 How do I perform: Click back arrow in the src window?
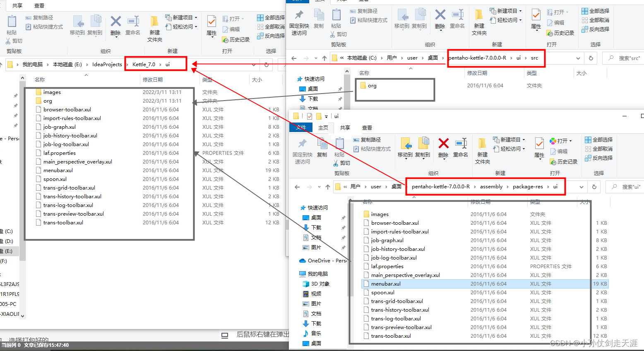294,58
